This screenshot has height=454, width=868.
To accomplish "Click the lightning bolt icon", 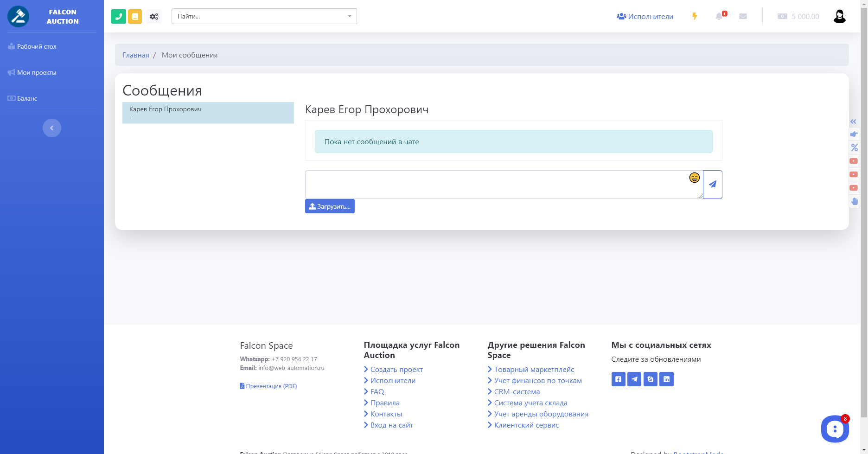I will coord(695,16).
